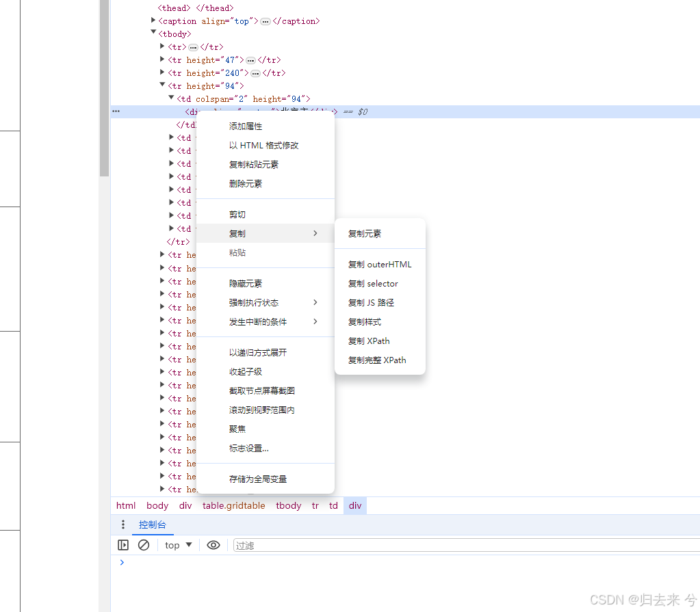Clear the console with the circle-slash icon
700x612 pixels.
click(143, 545)
